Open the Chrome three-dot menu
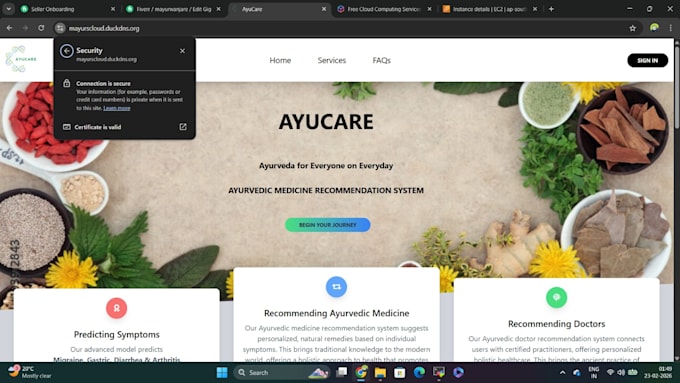Image resolution: width=680 pixels, height=383 pixels. click(x=670, y=28)
